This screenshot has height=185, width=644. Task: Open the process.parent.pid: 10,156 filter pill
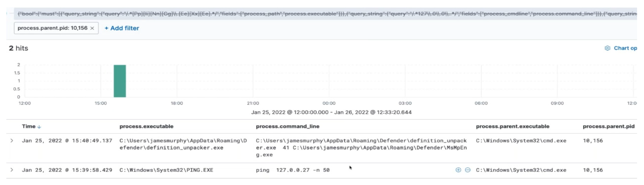pos(53,28)
